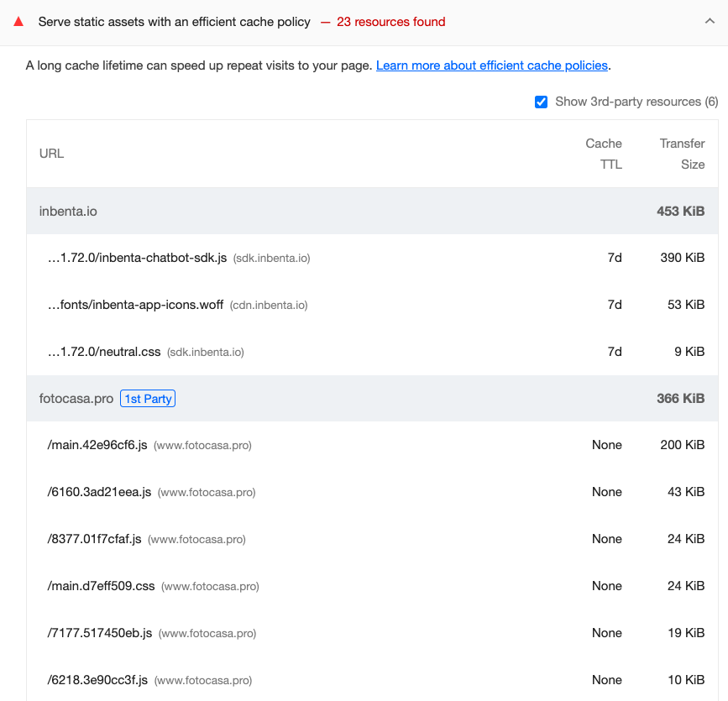Open the /main.42e96cf6.js URL
The image size is (728, 701).
(97, 445)
